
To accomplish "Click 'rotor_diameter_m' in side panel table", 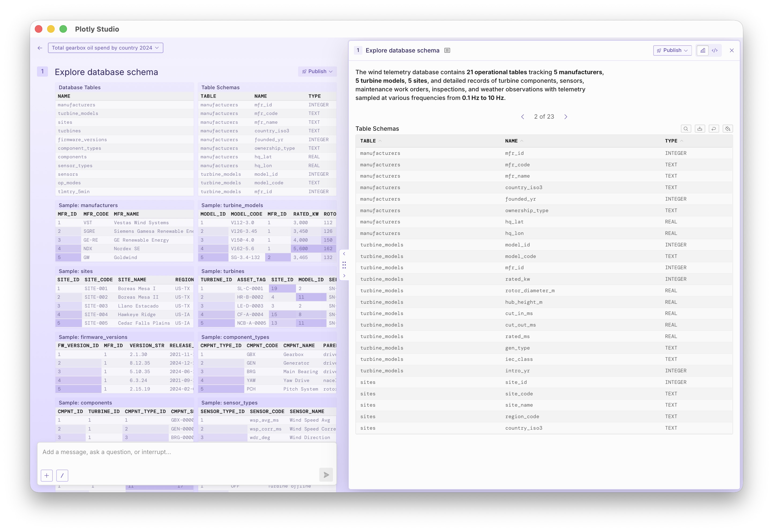I will click(x=530, y=291).
